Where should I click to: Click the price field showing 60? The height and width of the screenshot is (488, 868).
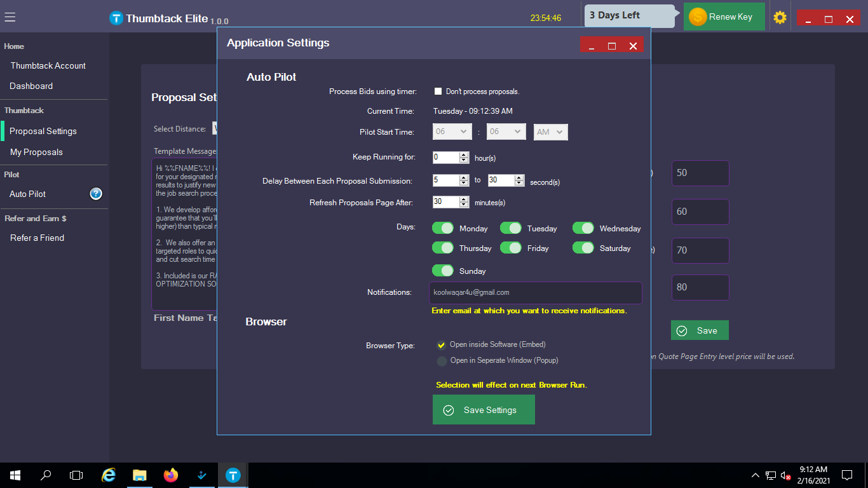click(x=700, y=212)
